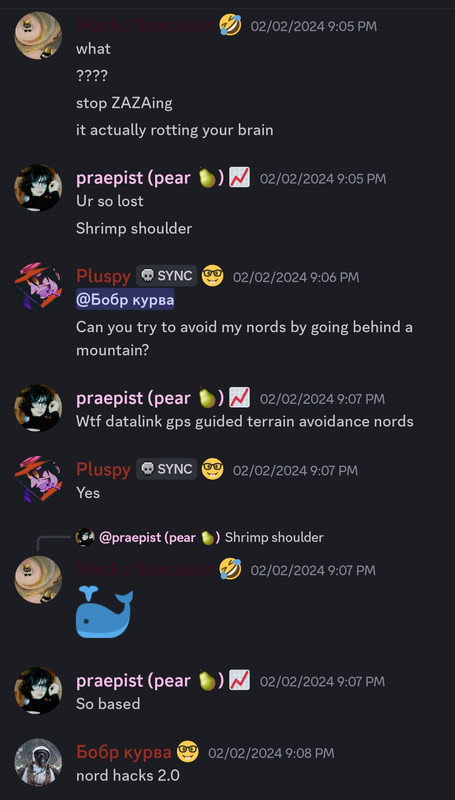Open praepist's avatar on the 'Ur so lost' message
The image size is (455, 800).
pos(38,188)
